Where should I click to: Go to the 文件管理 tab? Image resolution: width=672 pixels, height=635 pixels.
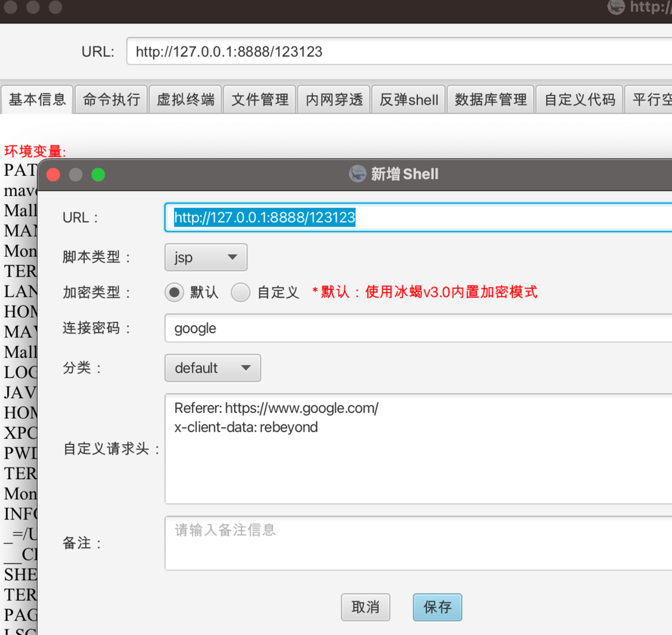(260, 100)
